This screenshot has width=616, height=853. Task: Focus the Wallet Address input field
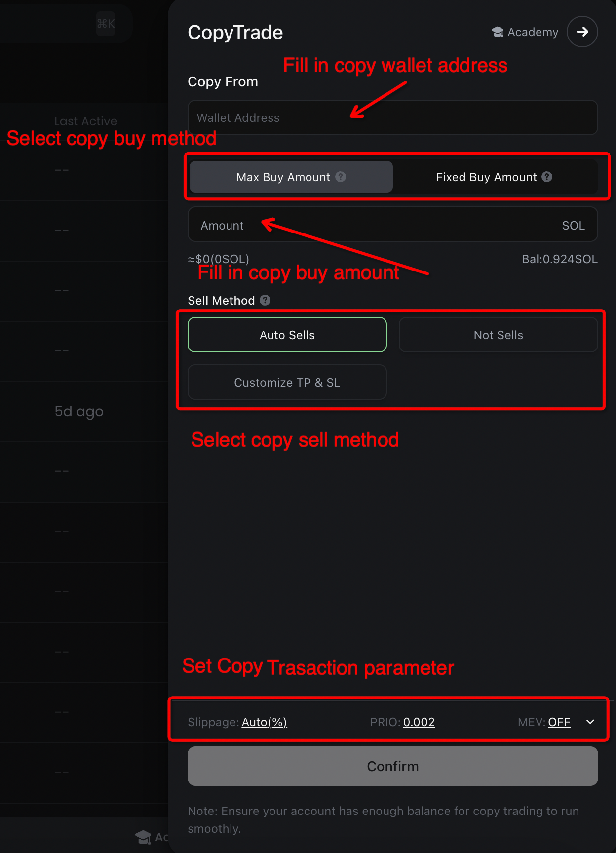(392, 117)
